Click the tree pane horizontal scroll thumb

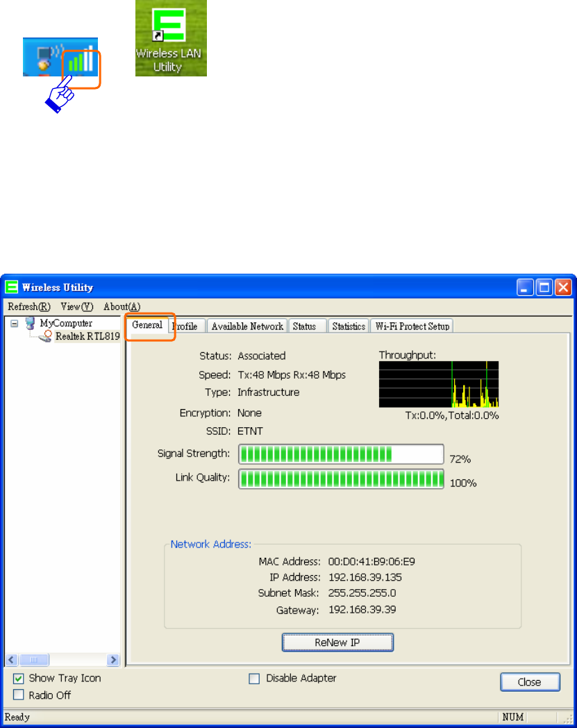33,660
